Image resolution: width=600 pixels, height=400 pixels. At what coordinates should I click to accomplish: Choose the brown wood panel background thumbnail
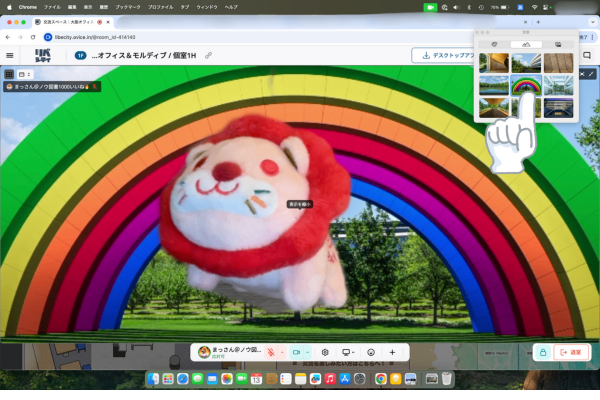(x=558, y=63)
